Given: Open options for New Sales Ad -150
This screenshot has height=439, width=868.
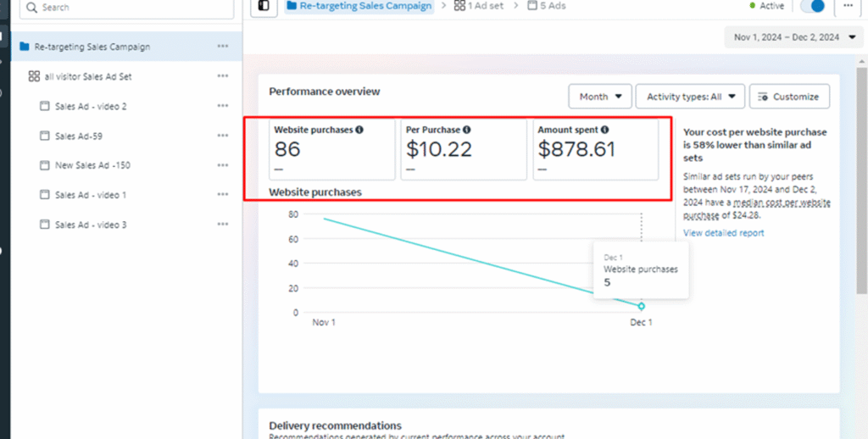Looking at the screenshot, I should (x=222, y=165).
